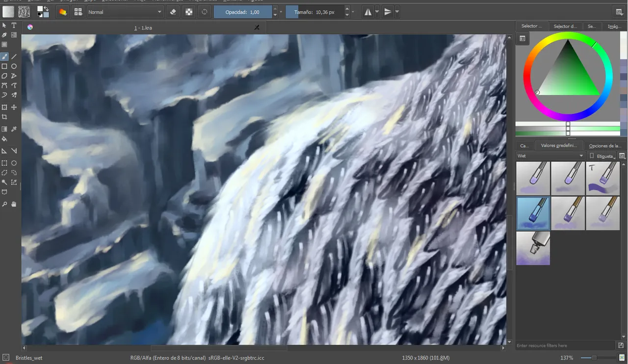Open the preset view options menu
This screenshot has width=628, height=364.
pyautogui.click(x=622, y=156)
